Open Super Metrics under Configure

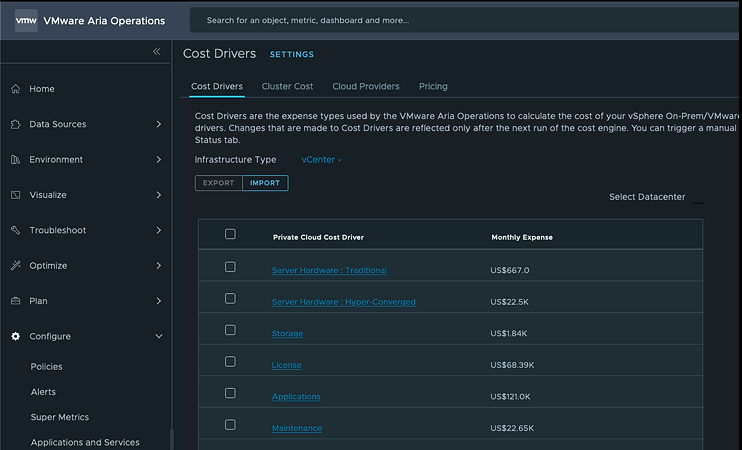60,417
